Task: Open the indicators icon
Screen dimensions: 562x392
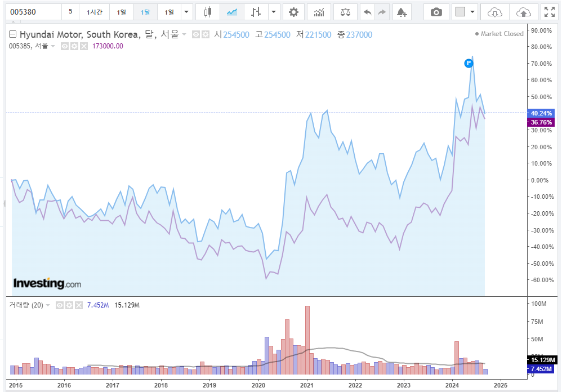Action: [319, 12]
